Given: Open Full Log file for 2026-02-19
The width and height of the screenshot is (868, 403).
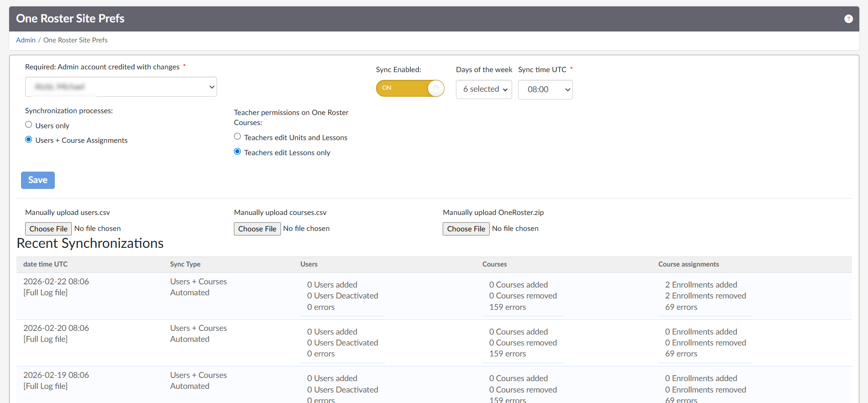Looking at the screenshot, I should 46,386.
